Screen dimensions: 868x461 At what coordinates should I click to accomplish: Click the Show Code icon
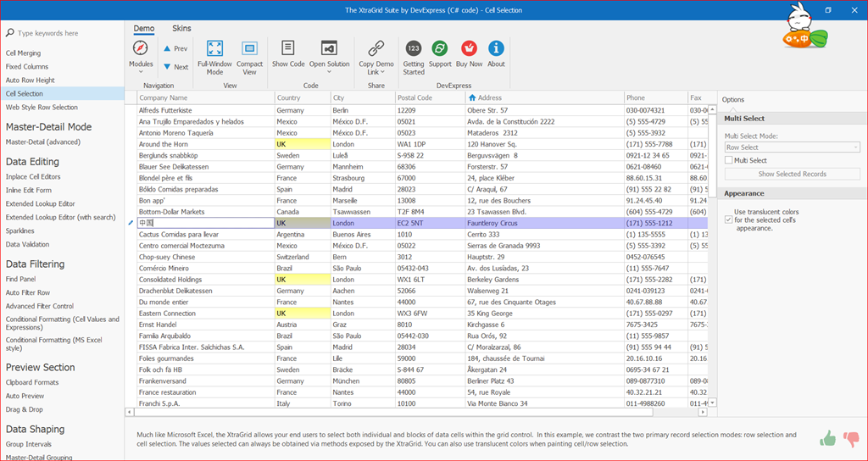point(288,48)
